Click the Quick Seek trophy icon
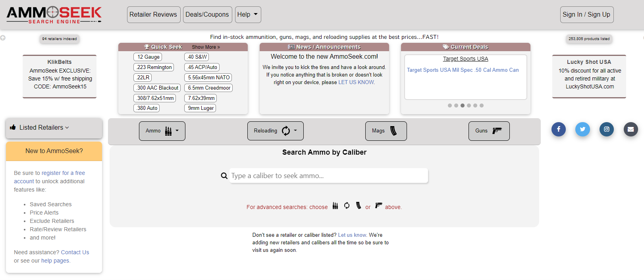This screenshot has width=644, height=280. coord(147,47)
